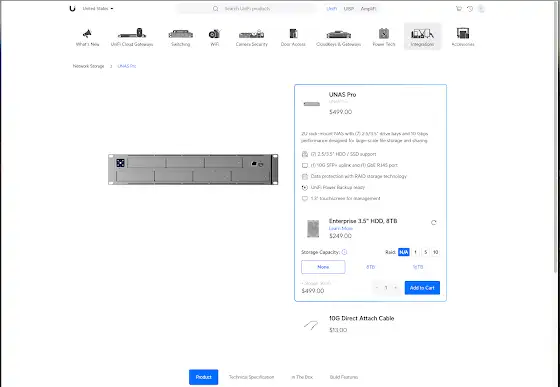The image size is (560, 387).
Task: Open the Technical Specification tab
Action: pos(251,377)
